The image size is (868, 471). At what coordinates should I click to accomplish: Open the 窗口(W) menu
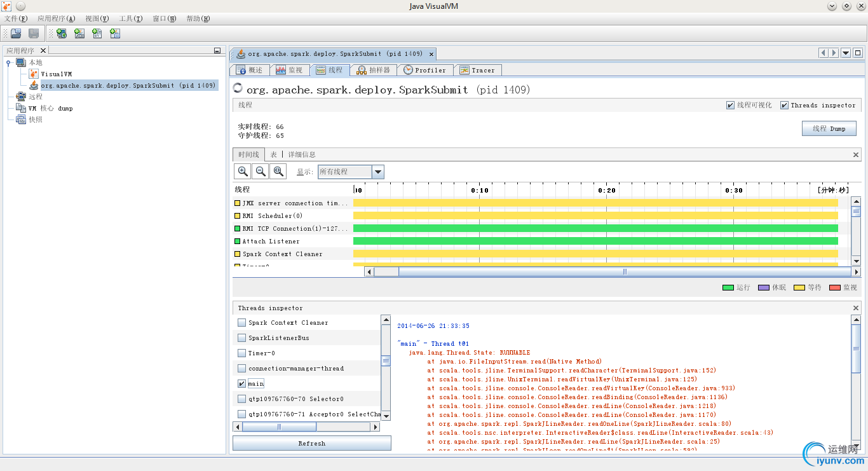164,18
